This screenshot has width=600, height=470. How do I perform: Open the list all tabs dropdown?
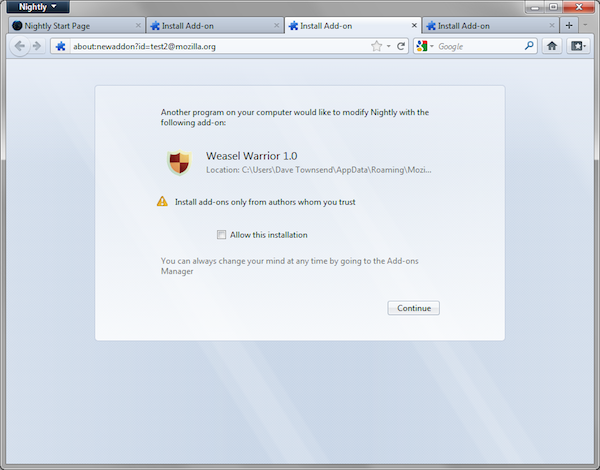pyautogui.click(x=585, y=25)
